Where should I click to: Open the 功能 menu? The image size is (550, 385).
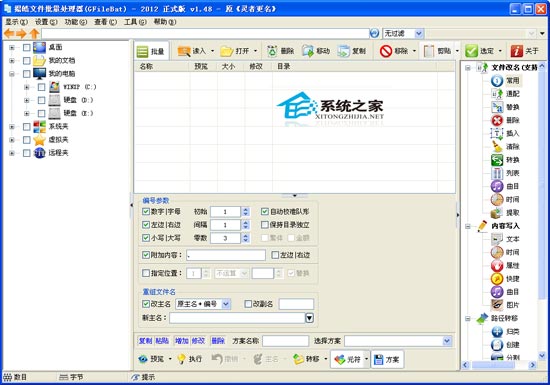[x=76, y=22]
